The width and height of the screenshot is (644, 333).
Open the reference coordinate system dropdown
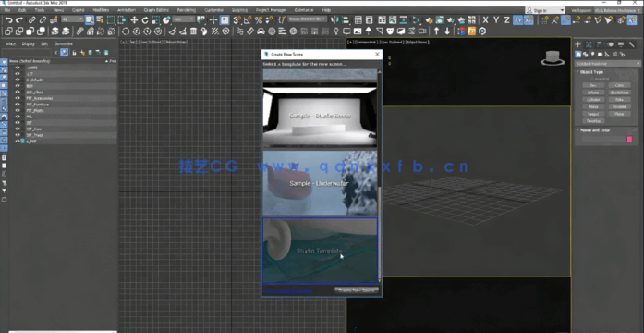(183, 19)
